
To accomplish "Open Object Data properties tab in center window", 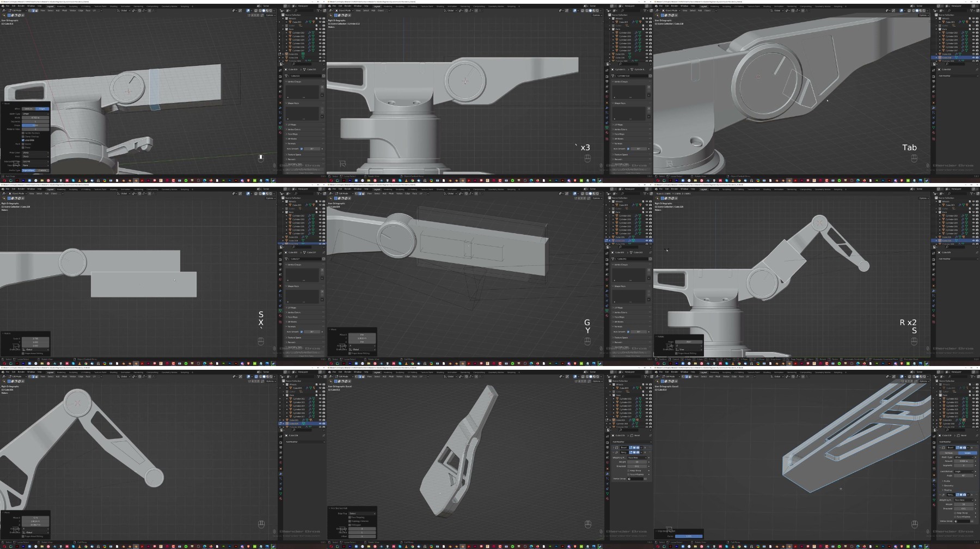I will point(608,309).
